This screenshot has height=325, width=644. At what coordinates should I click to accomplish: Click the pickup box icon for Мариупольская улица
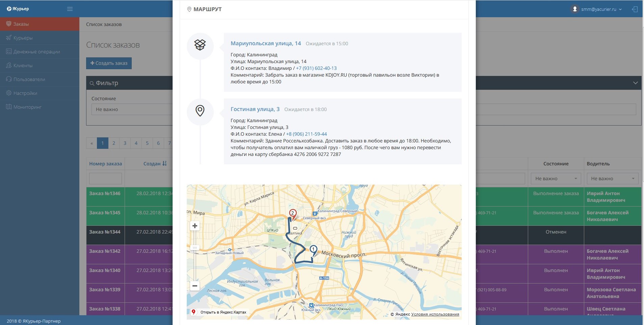(200, 45)
